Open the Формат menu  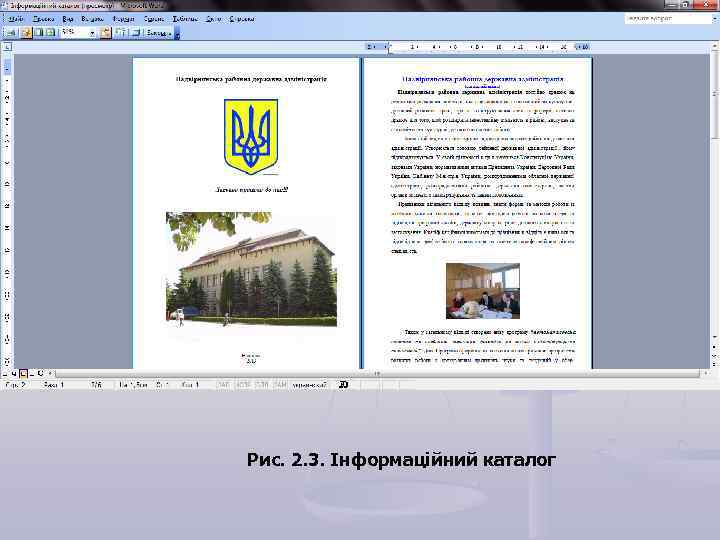124,19
